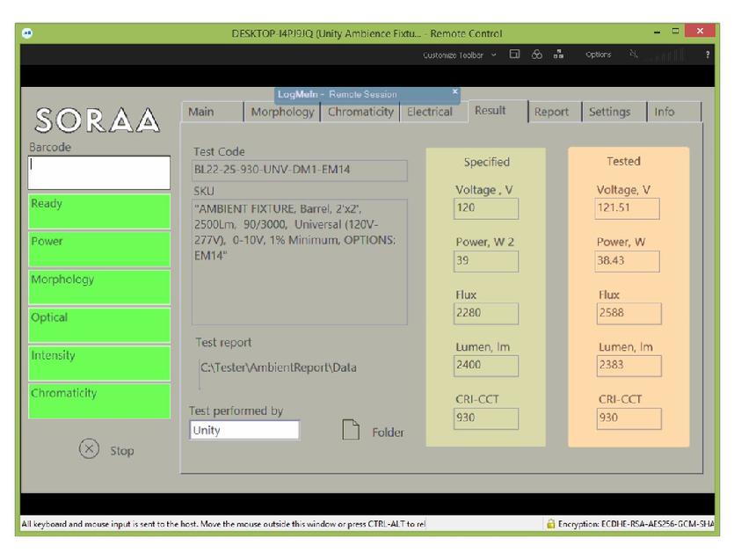Close the LogMeIn Remote Session banner
Image resolution: width=756 pixels, height=560 pixels.
tap(454, 91)
